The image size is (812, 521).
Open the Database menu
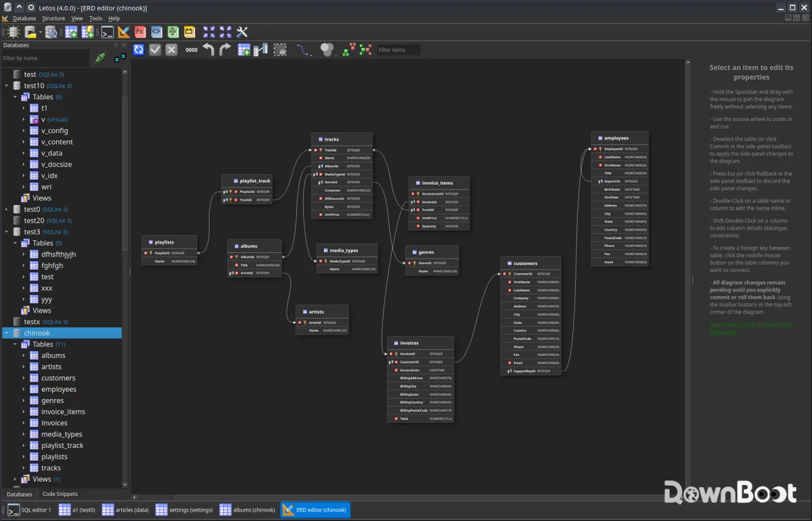[x=24, y=18]
